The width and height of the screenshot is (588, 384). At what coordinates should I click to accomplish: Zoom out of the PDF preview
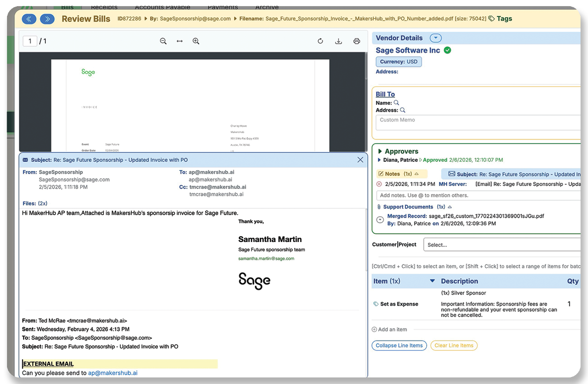pyautogui.click(x=163, y=41)
